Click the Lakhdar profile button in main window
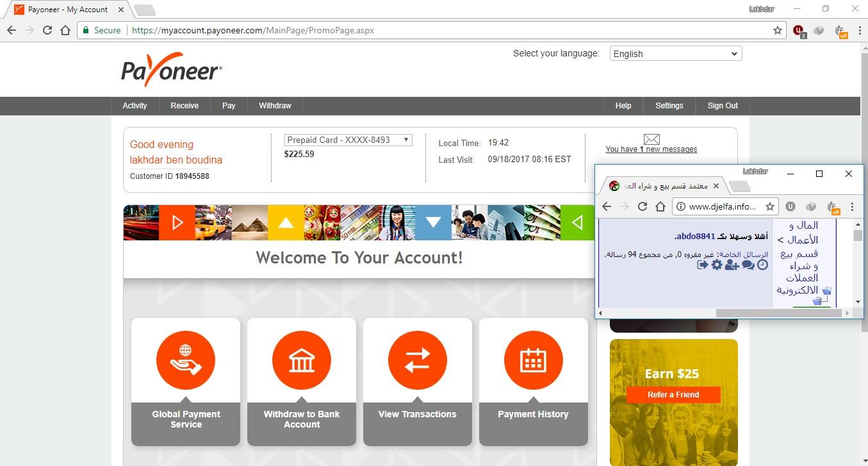 763,9
